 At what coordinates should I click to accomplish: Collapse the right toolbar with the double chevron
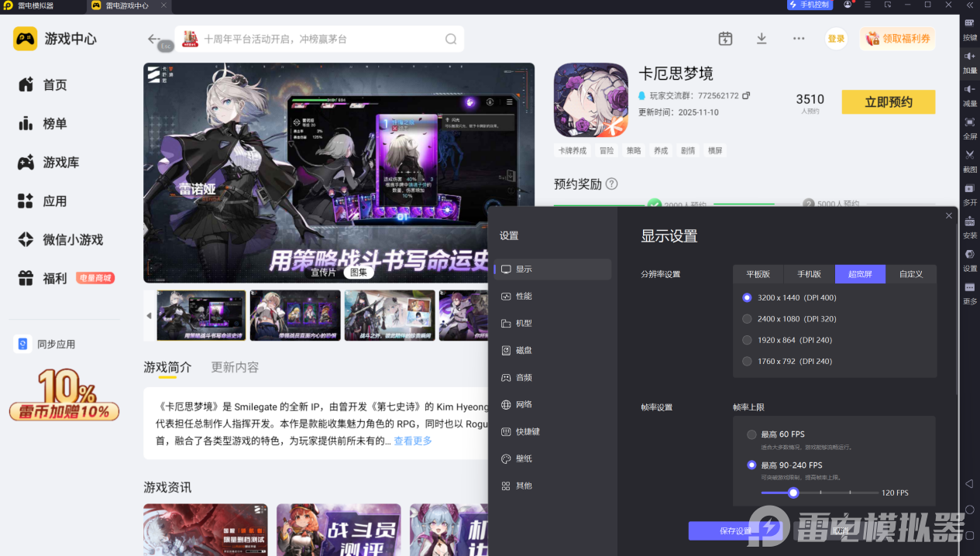click(969, 5)
